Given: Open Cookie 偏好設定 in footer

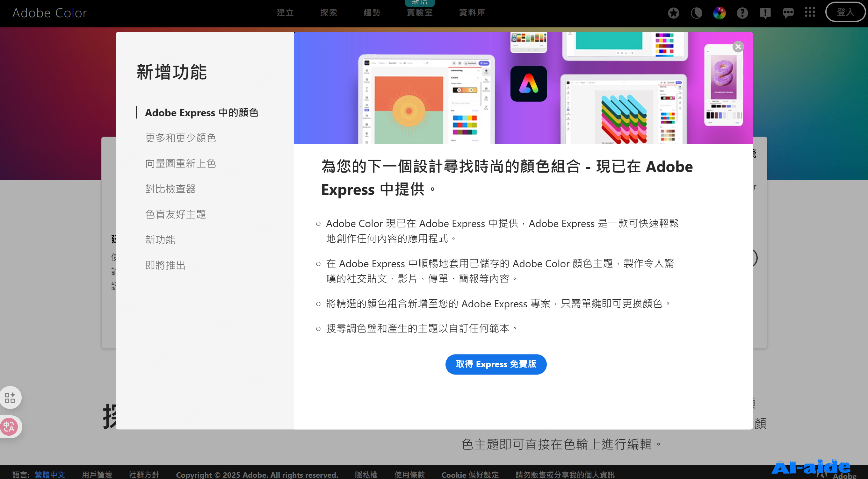Looking at the screenshot, I should coord(470,474).
